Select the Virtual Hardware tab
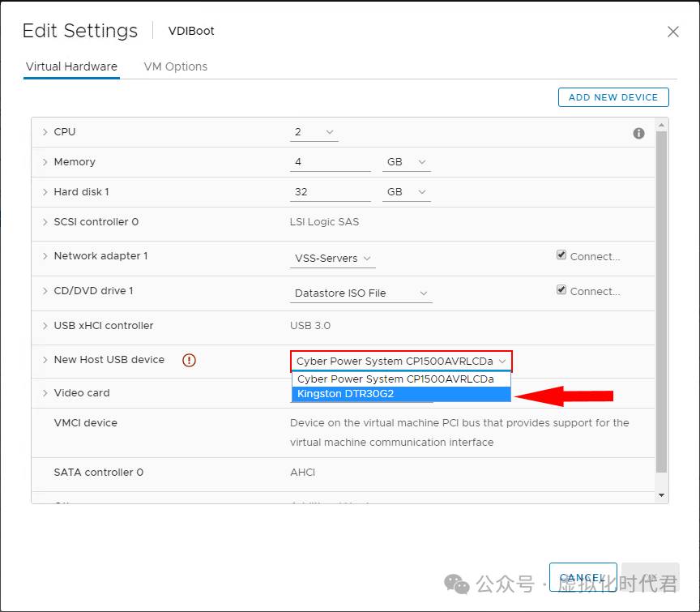The width and height of the screenshot is (700, 612). 71,66
